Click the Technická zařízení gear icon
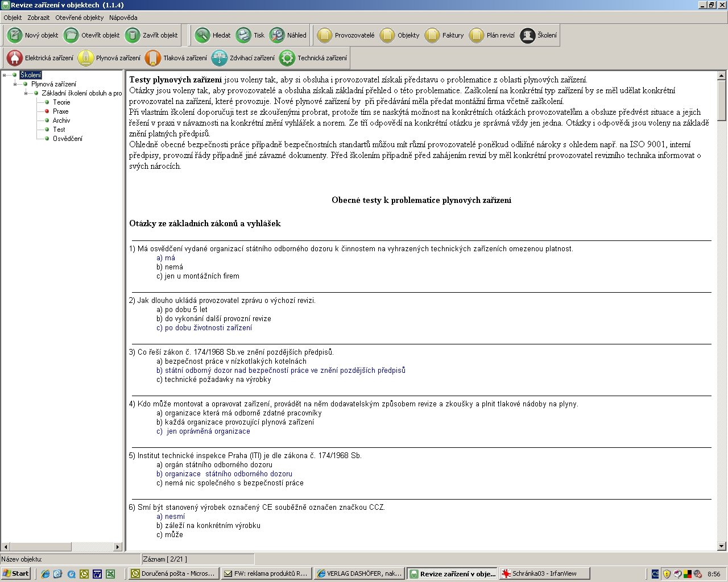 pos(287,58)
